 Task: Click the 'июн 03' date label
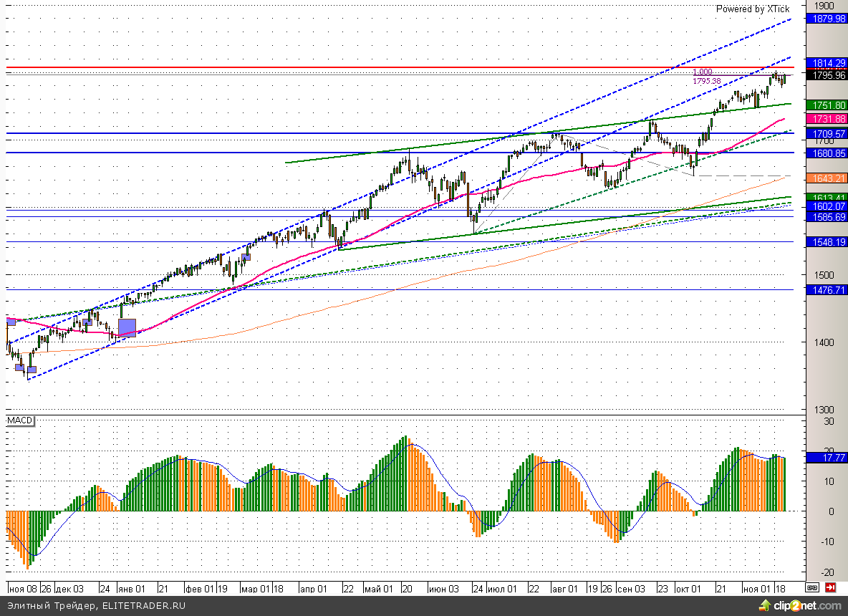pos(443,588)
